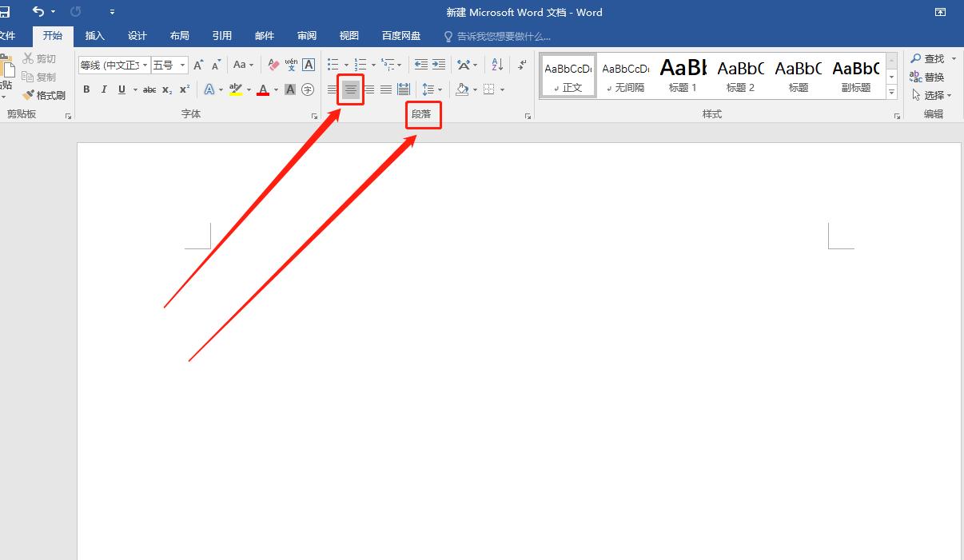Open Ribbon Display Options
This screenshot has width=964, height=560.
(x=941, y=12)
